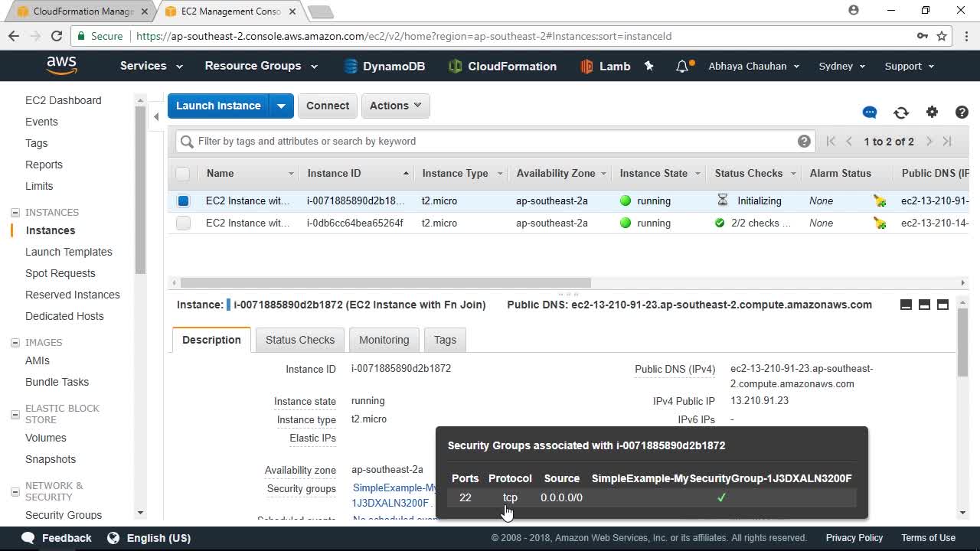Expand Resource Groups menu
This screenshot has height=551, width=980.
click(x=261, y=66)
